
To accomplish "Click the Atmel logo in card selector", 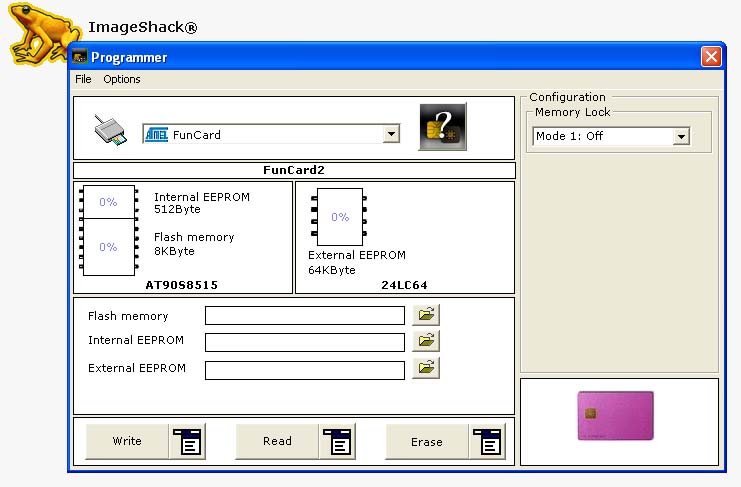I will tap(156, 135).
